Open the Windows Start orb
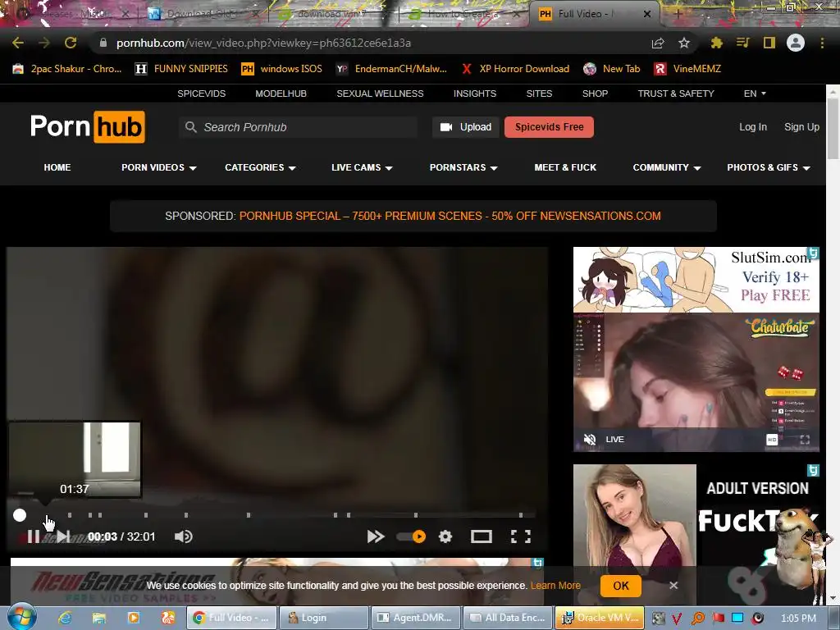Viewport: 840px width, 630px height. click(x=22, y=617)
